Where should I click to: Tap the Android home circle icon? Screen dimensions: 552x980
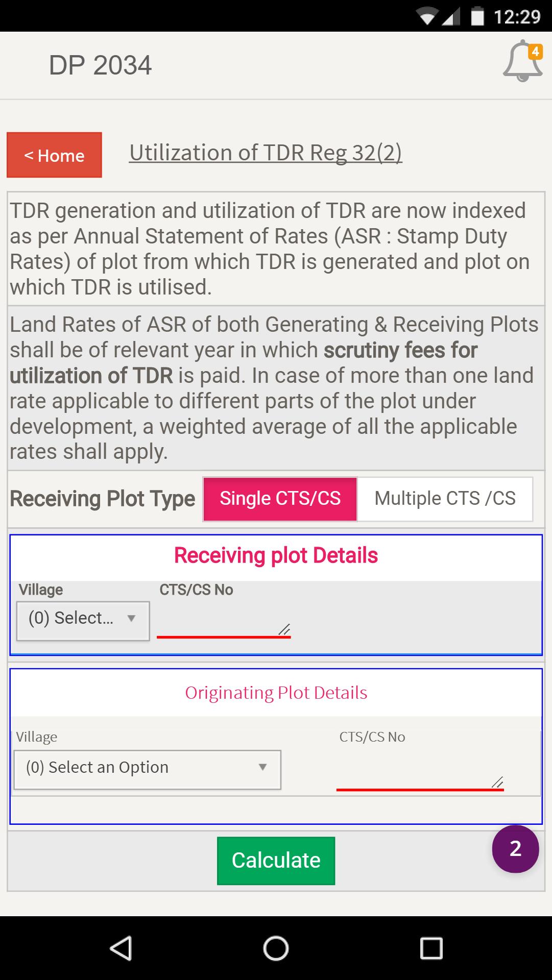[x=276, y=948]
